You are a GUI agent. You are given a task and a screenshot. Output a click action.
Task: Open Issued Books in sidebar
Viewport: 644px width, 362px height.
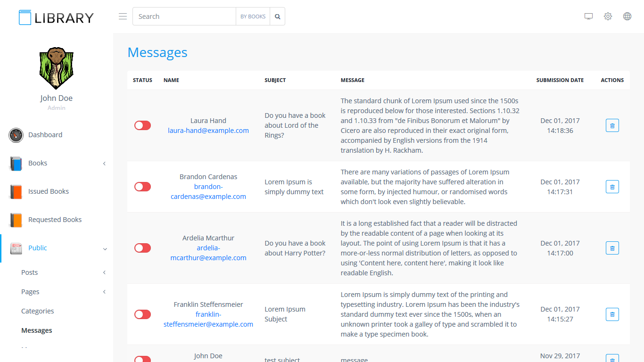point(49,191)
